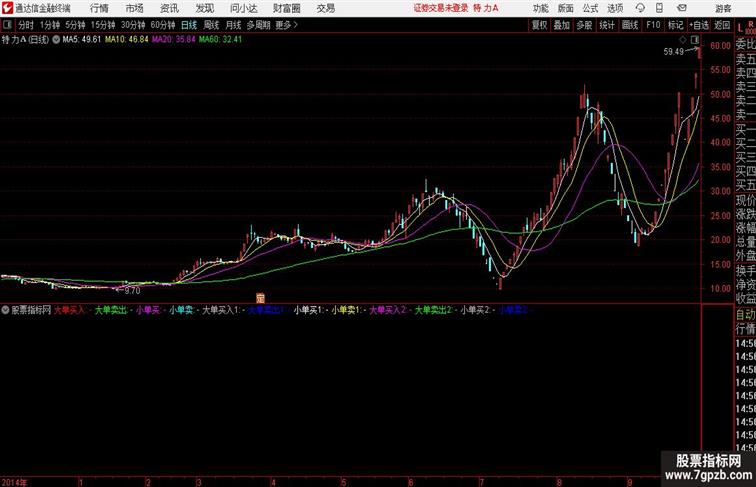The image size is (756, 487).
Task: Click the 大单买入1 indicator label
Action: (x=221, y=310)
